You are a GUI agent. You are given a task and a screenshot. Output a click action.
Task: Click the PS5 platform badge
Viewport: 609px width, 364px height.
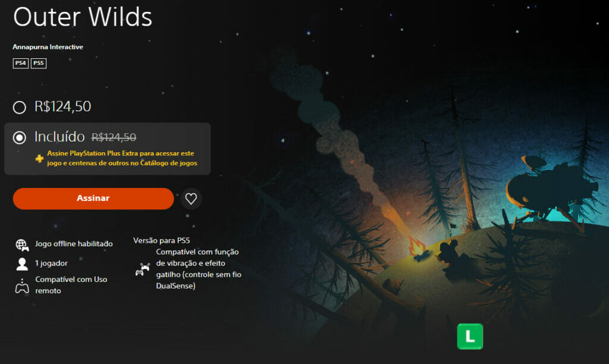(39, 63)
